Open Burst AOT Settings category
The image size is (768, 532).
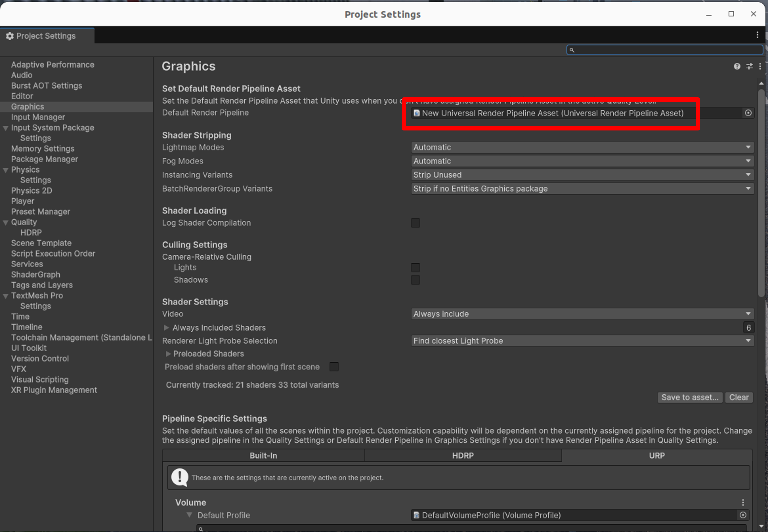click(47, 86)
